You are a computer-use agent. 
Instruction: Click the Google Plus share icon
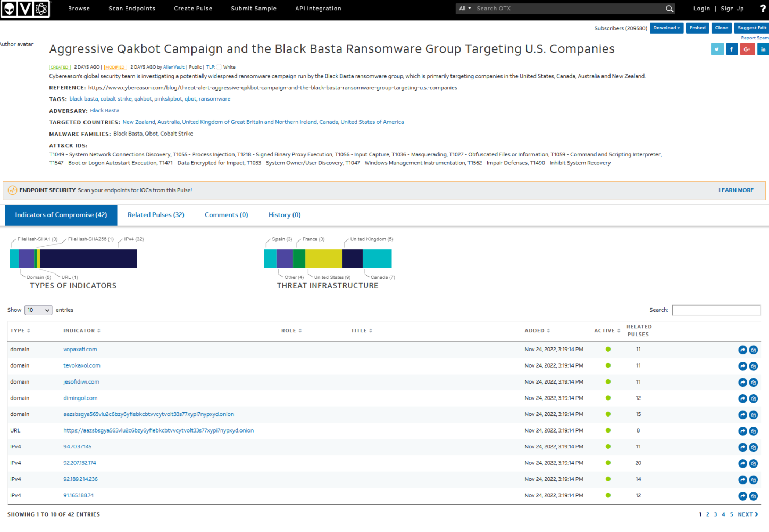click(x=747, y=49)
